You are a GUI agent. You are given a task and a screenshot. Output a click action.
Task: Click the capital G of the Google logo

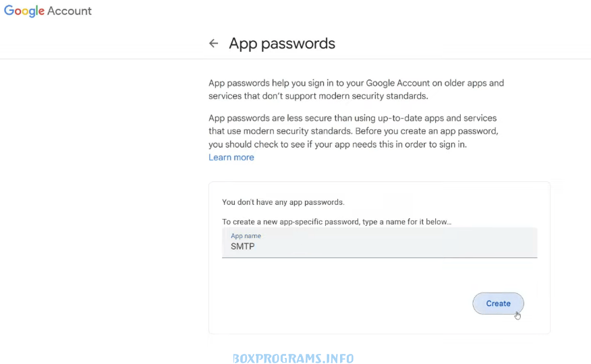[x=9, y=11]
